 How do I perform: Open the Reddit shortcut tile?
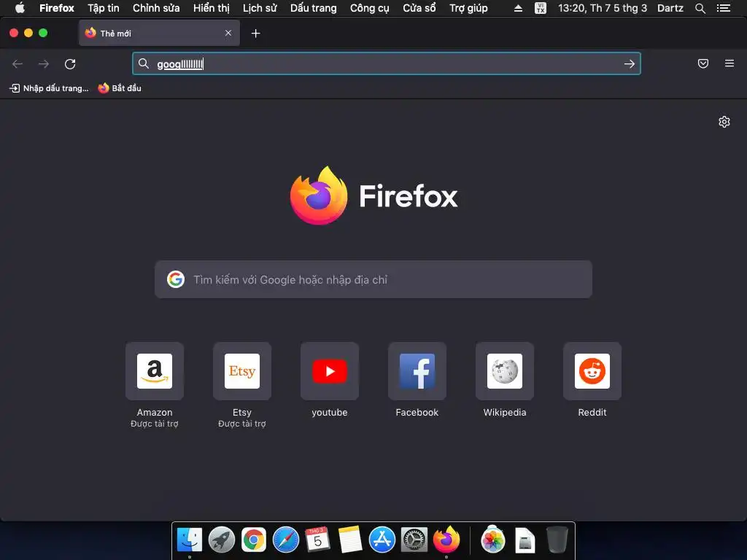(592, 371)
